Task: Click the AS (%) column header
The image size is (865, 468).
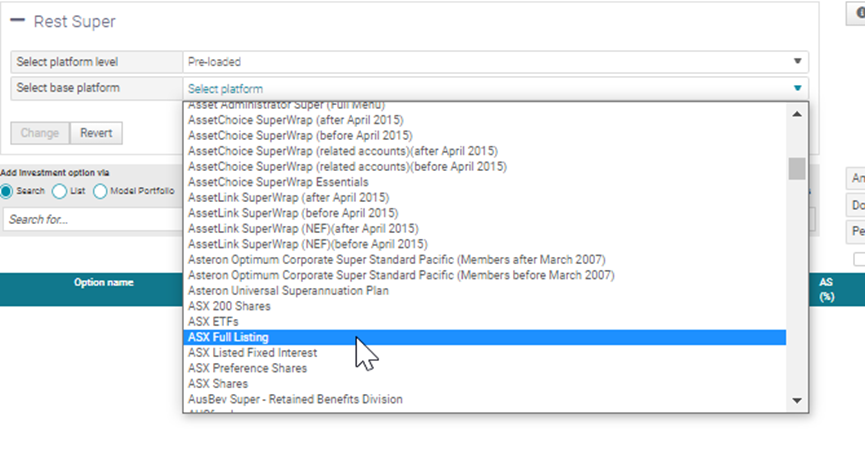Action: (x=826, y=289)
